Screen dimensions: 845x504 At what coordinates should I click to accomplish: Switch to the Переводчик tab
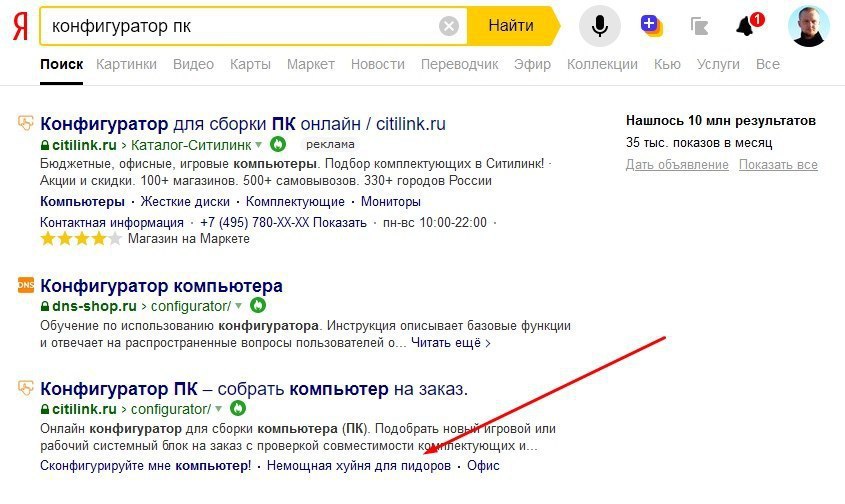pyautogui.click(x=459, y=64)
